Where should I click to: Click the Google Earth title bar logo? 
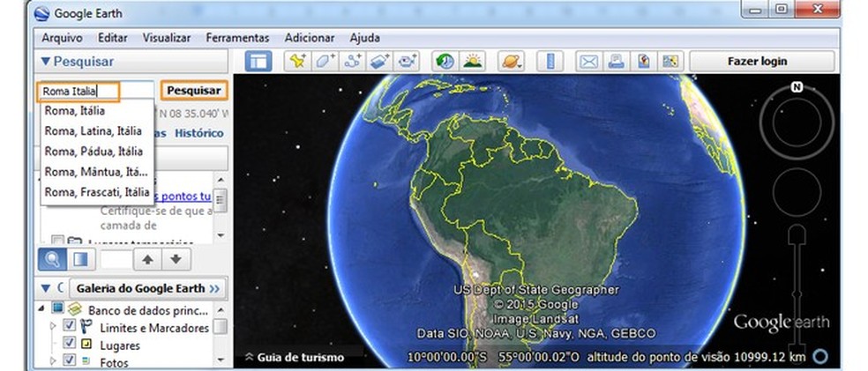[41, 13]
